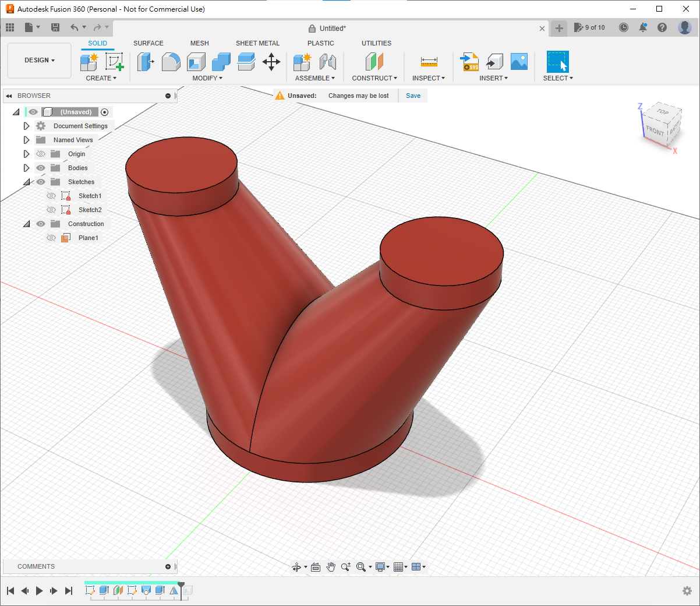700x606 pixels.
Task: Open the MODIFY menu dropdown
Action: pyautogui.click(x=207, y=78)
